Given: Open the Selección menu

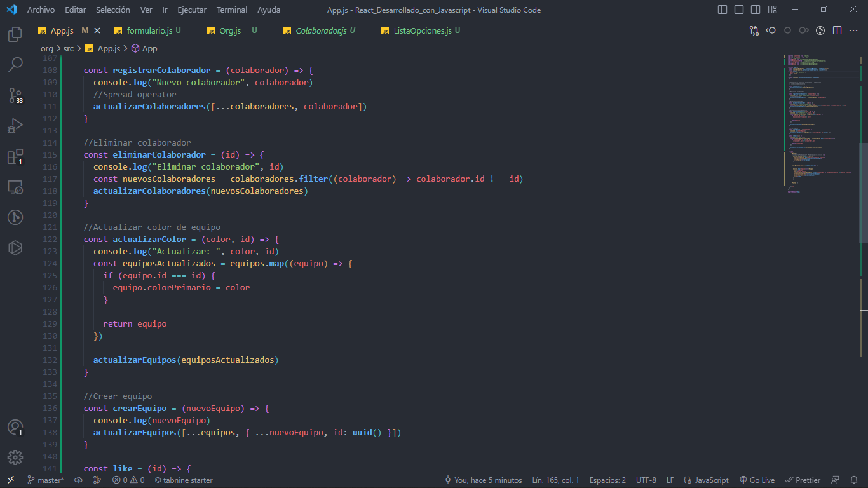Looking at the screenshot, I should [x=113, y=10].
